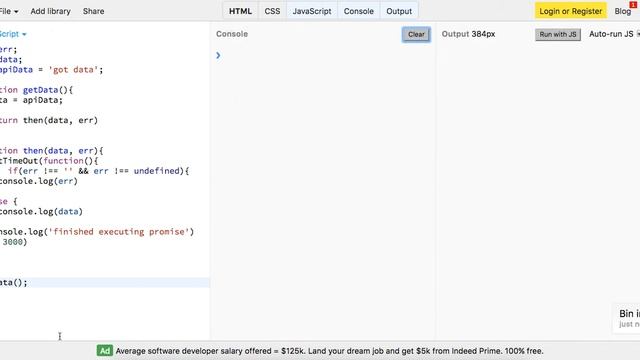Toggle the Console panel tab
Image resolution: width=640 pixels, height=360 pixels.
358,11
